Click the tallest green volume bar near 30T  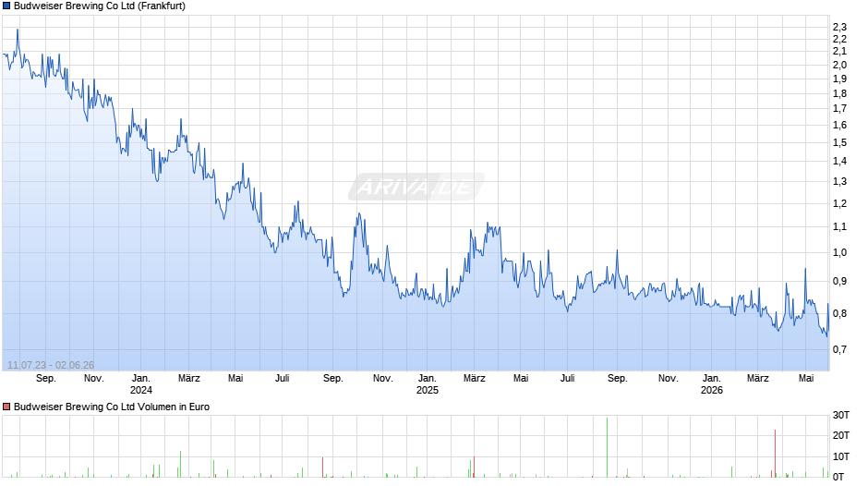tap(607, 448)
